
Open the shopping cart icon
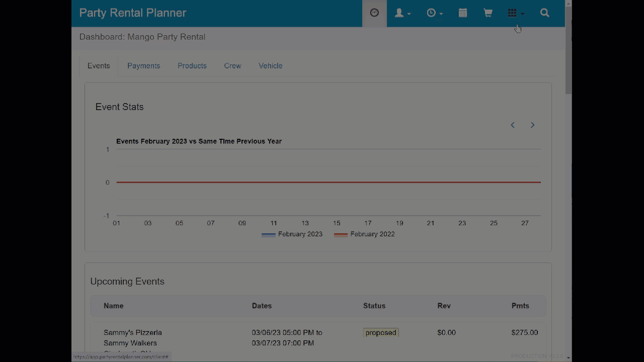(488, 13)
